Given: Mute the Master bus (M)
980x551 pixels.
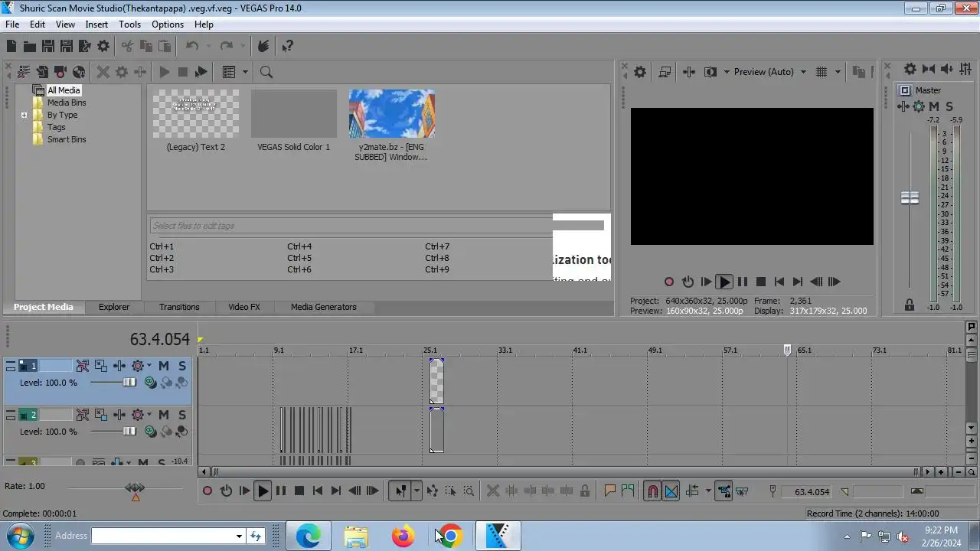Looking at the screenshot, I should tap(934, 107).
